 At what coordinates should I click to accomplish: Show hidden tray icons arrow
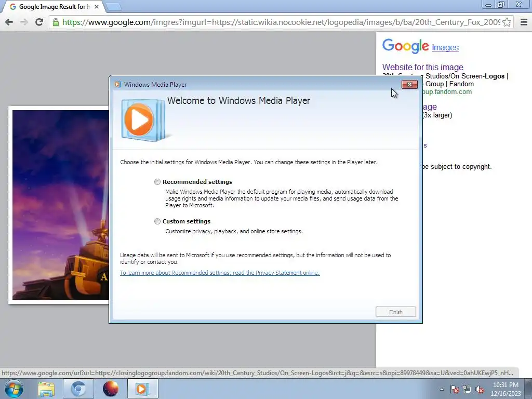(x=442, y=389)
